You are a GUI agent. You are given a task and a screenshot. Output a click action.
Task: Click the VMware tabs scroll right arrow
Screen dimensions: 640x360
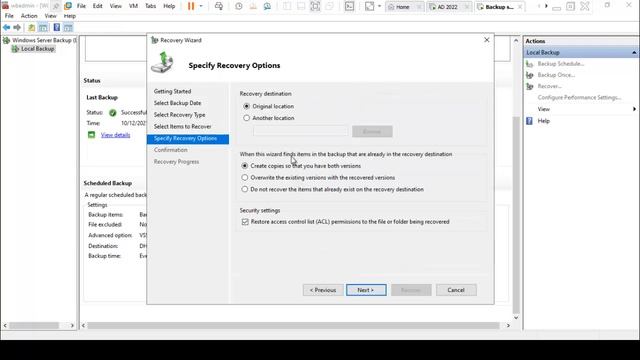coord(546,6)
